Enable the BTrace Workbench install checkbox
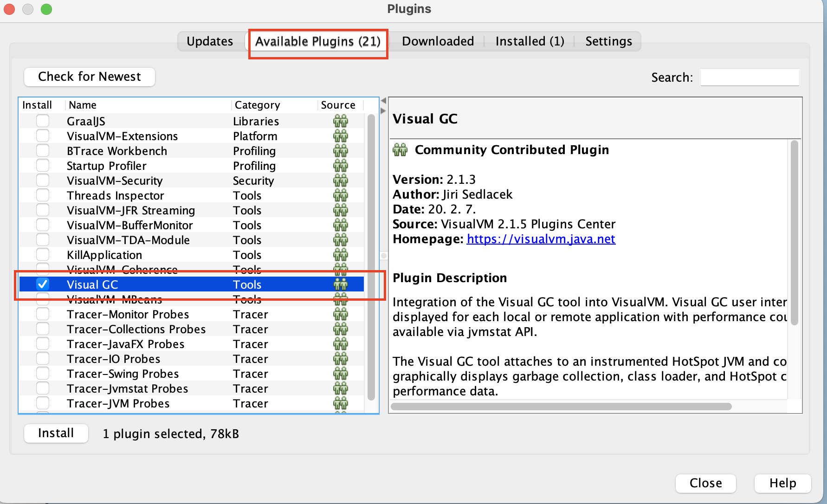This screenshot has width=827, height=504. pyautogui.click(x=43, y=151)
